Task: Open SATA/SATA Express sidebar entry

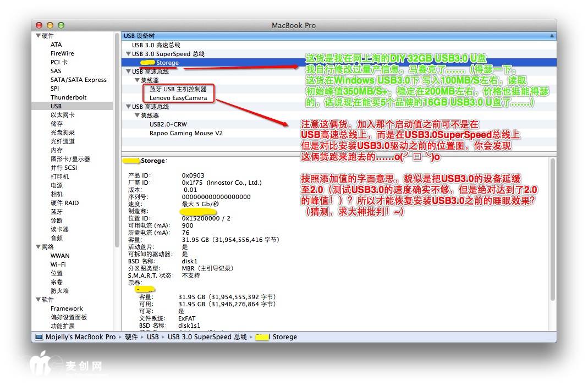Action: click(x=78, y=80)
